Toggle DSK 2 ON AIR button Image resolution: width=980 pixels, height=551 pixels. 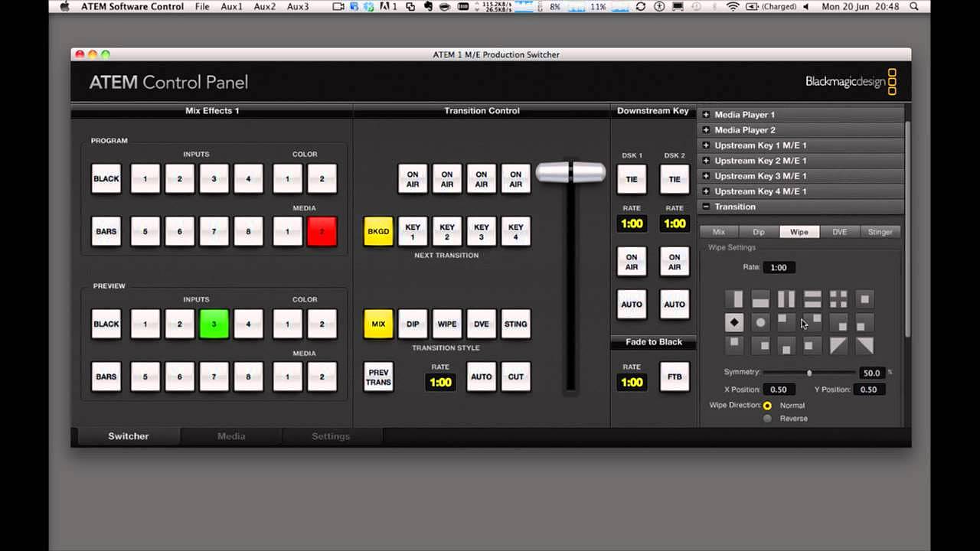[x=675, y=262]
